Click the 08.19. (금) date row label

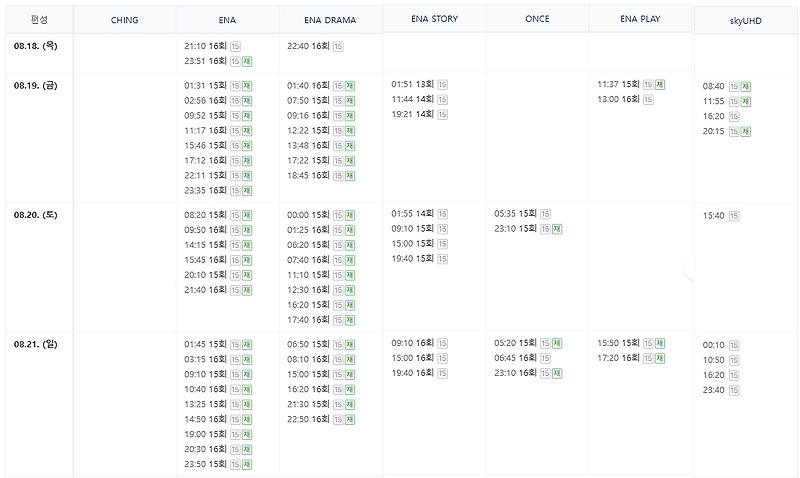pos(35,85)
